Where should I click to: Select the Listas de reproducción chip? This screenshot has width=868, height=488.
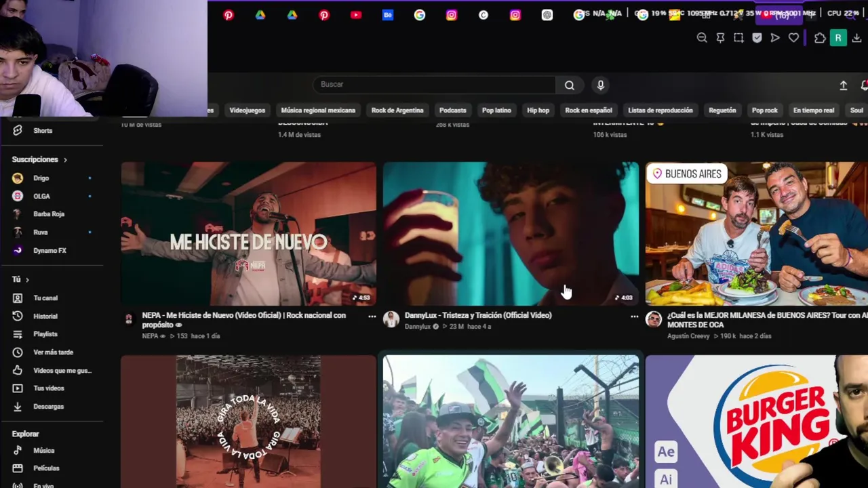(660, 110)
